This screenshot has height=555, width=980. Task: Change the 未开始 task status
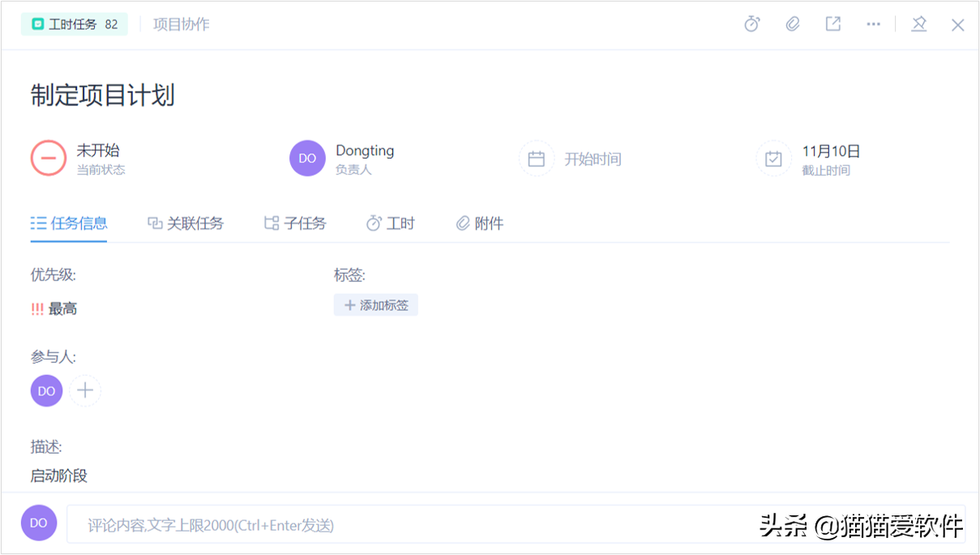coord(49,158)
